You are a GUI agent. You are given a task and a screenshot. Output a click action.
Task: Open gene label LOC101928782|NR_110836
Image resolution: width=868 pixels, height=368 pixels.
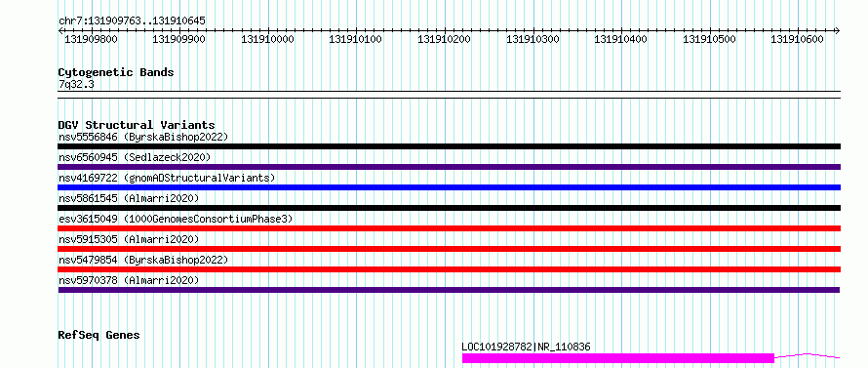point(526,347)
